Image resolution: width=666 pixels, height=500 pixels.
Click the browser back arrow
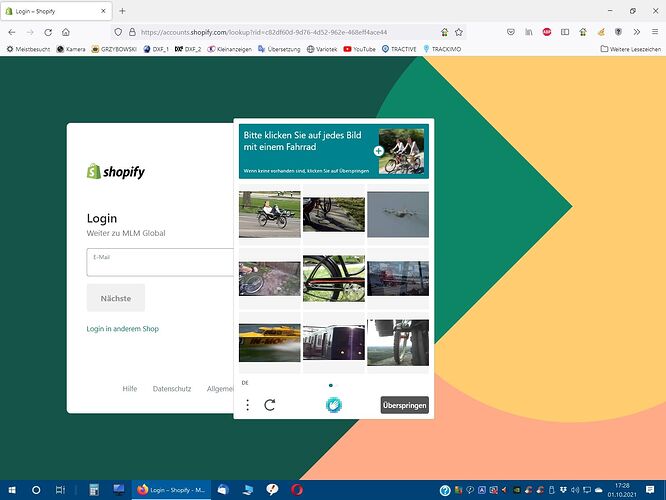(12, 32)
